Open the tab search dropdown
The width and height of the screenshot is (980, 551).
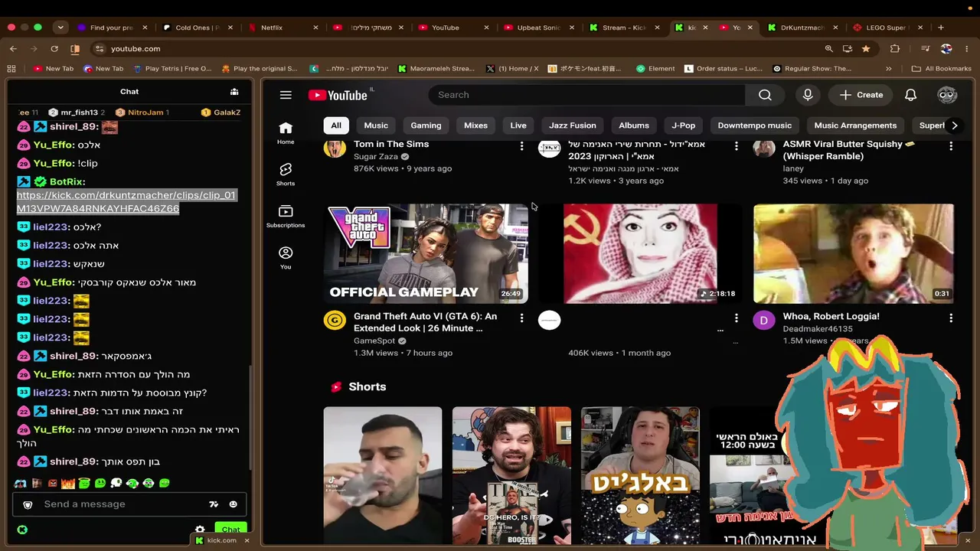coord(60,28)
